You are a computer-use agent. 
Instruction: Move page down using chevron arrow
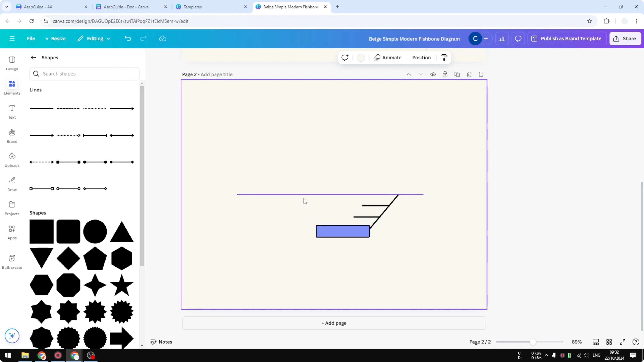(x=421, y=74)
